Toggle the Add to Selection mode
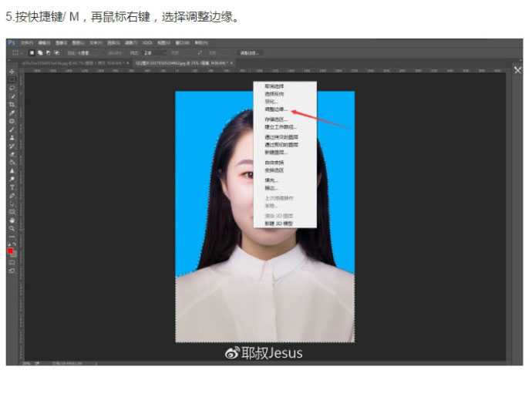Screen dimensions: 532x397 click(40, 52)
